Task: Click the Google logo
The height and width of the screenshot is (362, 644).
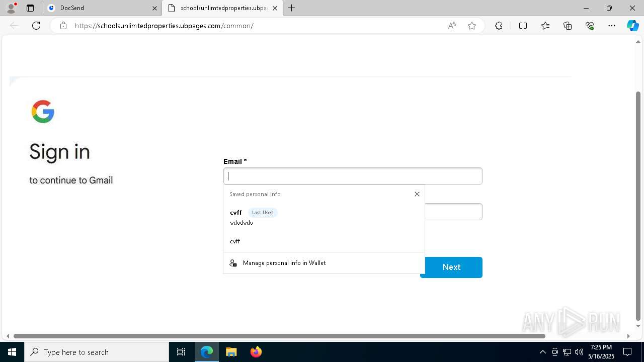Action: 43,111
